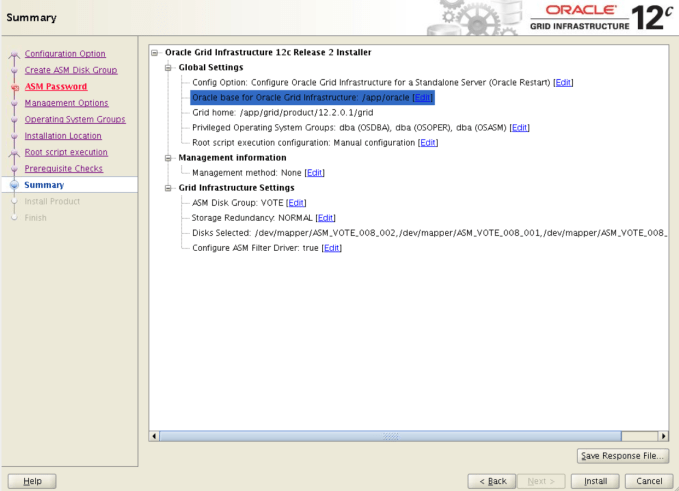
Task: Click the Install button
Action: pos(595,481)
